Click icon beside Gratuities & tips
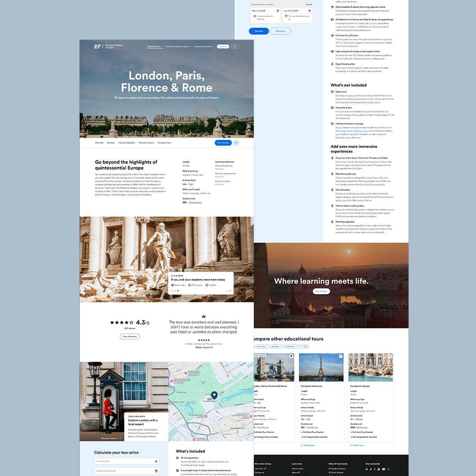476x476 pixels. (x=332, y=108)
